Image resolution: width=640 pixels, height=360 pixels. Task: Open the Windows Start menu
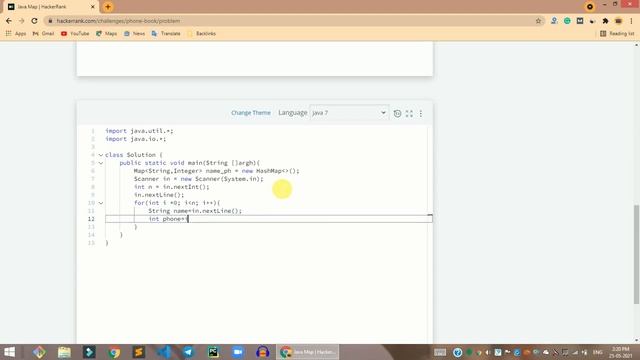click(x=9, y=352)
